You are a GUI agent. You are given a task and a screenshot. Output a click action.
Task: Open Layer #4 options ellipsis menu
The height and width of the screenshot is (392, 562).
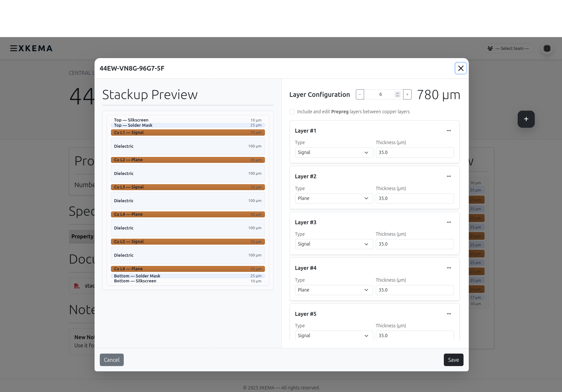pyautogui.click(x=449, y=268)
